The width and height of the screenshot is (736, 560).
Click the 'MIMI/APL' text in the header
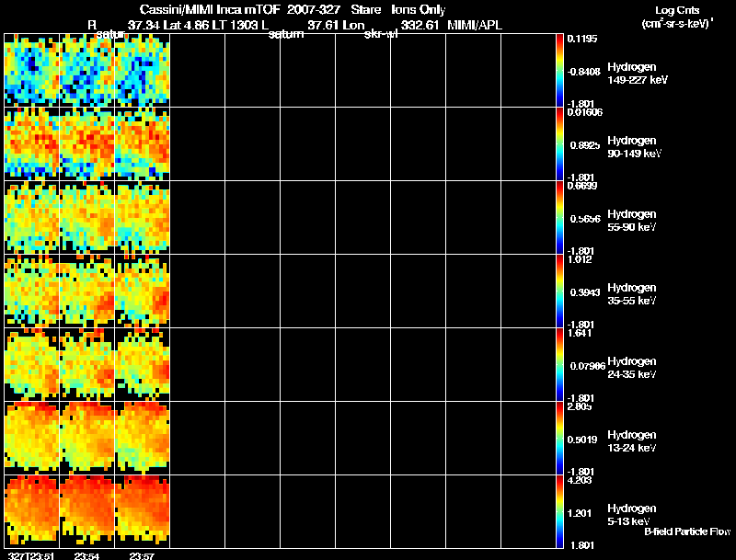pos(475,25)
